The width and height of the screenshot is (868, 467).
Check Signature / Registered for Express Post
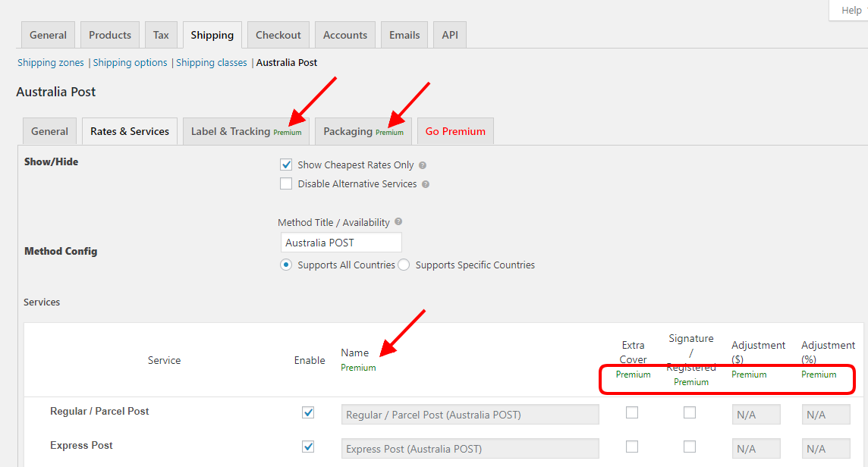(x=689, y=447)
